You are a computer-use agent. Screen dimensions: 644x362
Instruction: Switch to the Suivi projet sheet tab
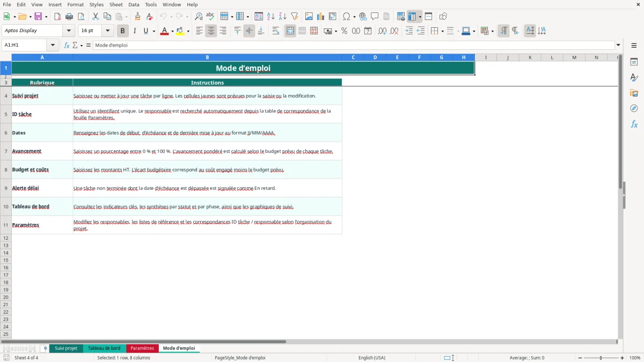(x=66, y=348)
